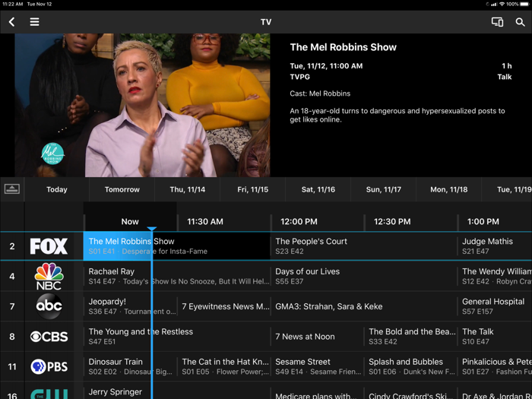Select the 12:00 PM time header
This screenshot has height=399, width=532.
pyautogui.click(x=299, y=222)
